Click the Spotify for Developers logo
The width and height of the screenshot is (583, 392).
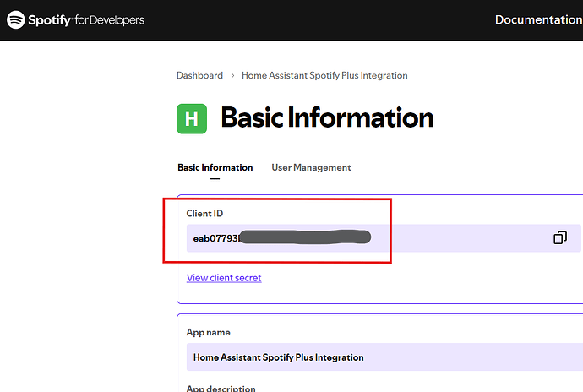pyautogui.click(x=75, y=19)
